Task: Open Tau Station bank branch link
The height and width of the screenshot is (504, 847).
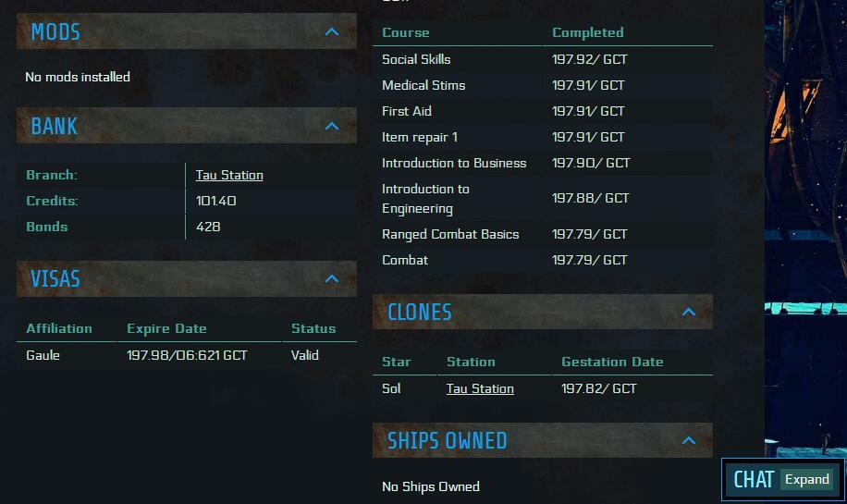Action: tap(229, 175)
